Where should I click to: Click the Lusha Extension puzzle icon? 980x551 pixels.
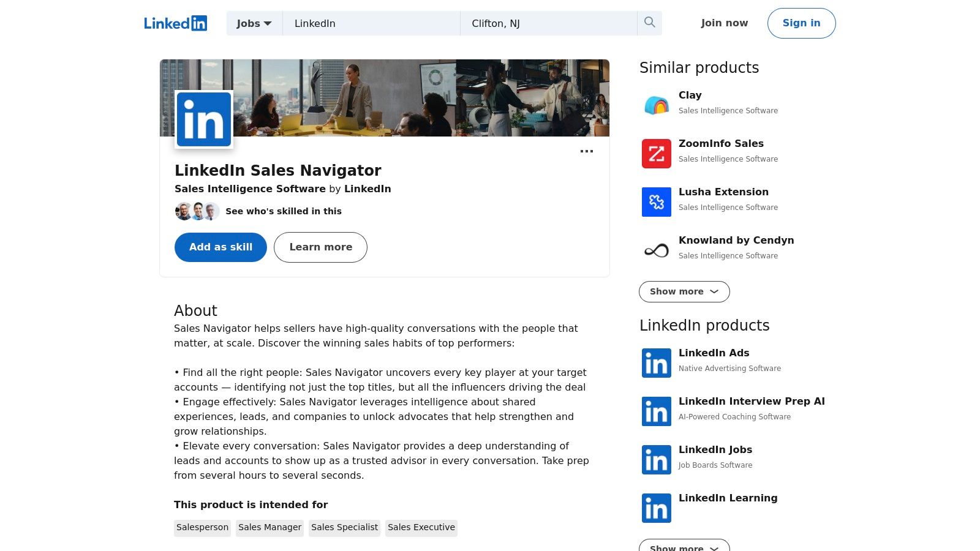656,202
